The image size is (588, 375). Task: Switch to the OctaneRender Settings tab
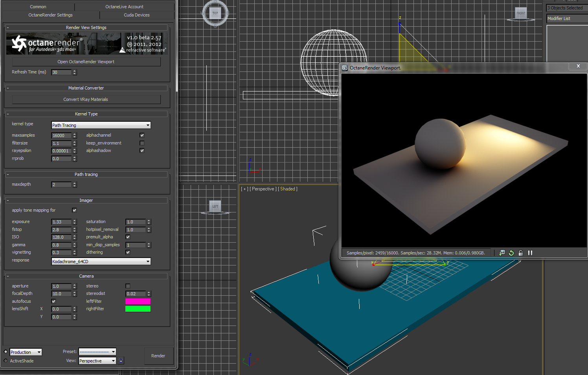(x=51, y=15)
